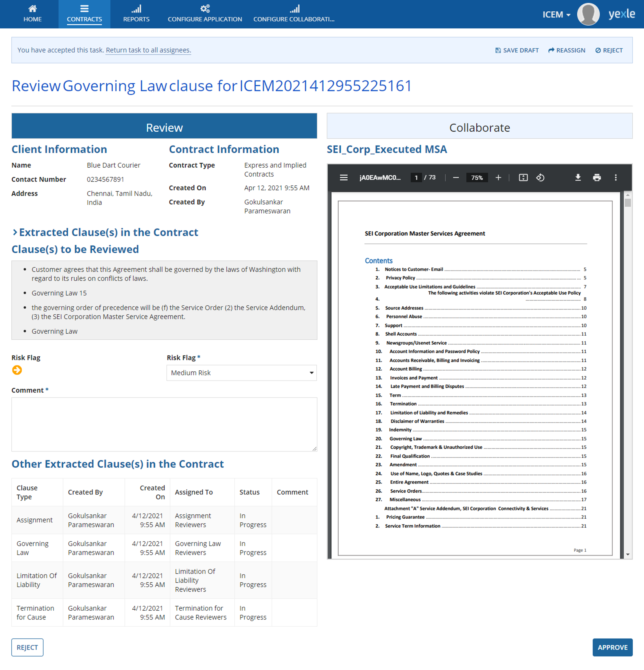Click the user avatar picture
644x670 pixels.
(588, 14)
